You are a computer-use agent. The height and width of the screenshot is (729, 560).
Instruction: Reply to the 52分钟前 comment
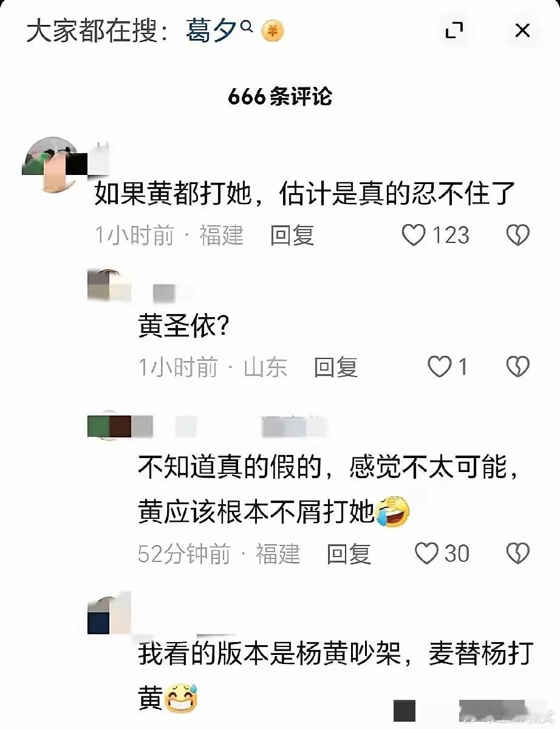pos(349,553)
